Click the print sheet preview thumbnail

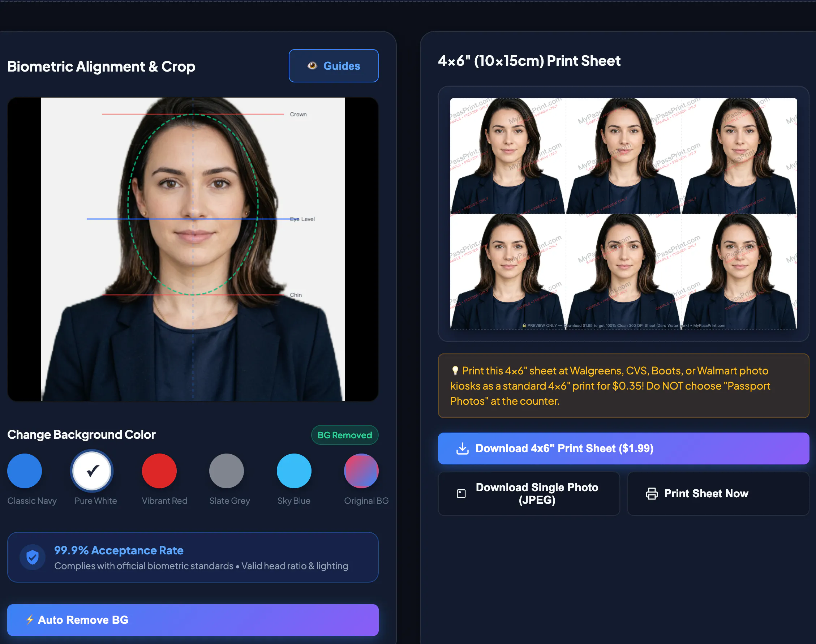(623, 214)
